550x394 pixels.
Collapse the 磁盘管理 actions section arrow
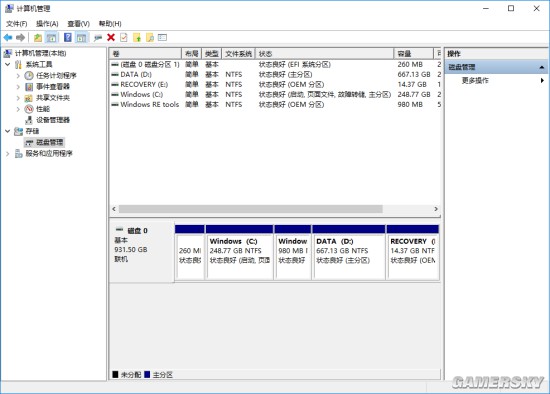(542, 67)
